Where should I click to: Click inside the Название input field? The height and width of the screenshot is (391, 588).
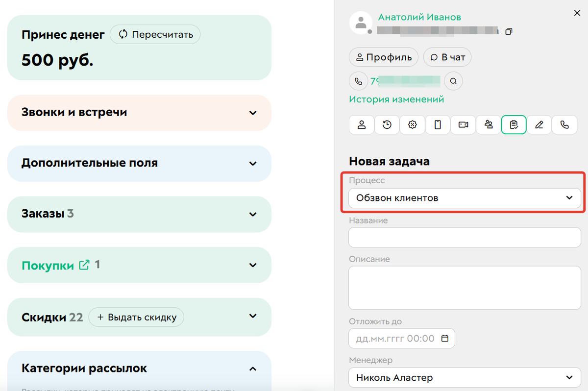[464, 237]
